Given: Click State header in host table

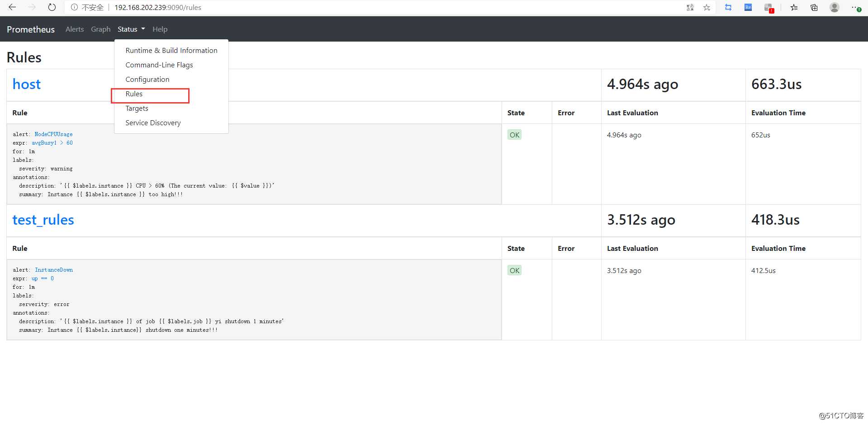Looking at the screenshot, I should [x=516, y=113].
